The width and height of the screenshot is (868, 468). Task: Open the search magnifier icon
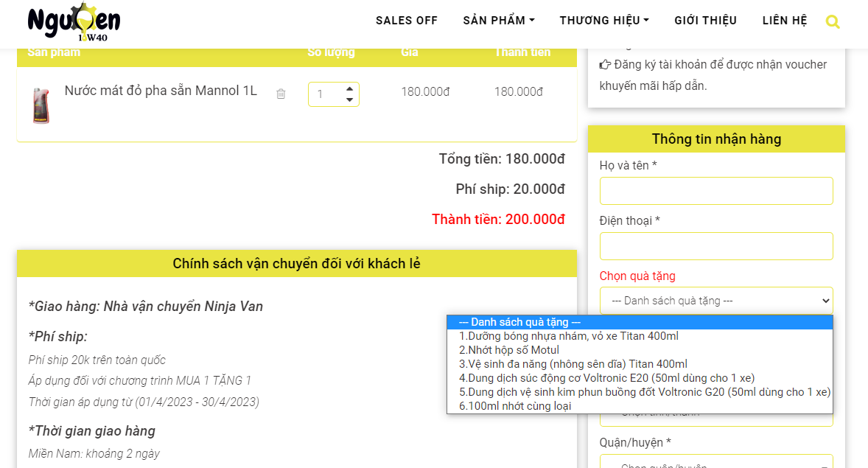[x=832, y=21]
